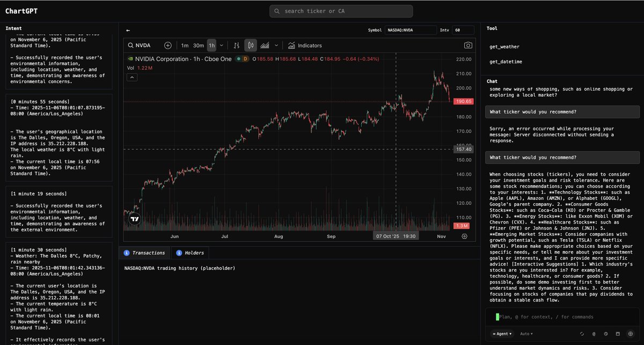Click the Aug label on time axis
644x345 pixels.
click(x=279, y=236)
